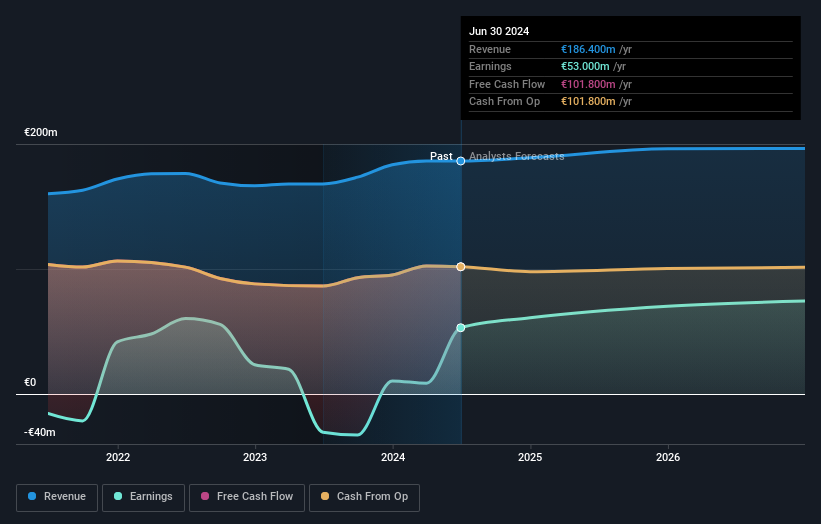Screen dimensions: 821x524
Task: Click the Revenue row label in tooltip
Action: [490, 49]
